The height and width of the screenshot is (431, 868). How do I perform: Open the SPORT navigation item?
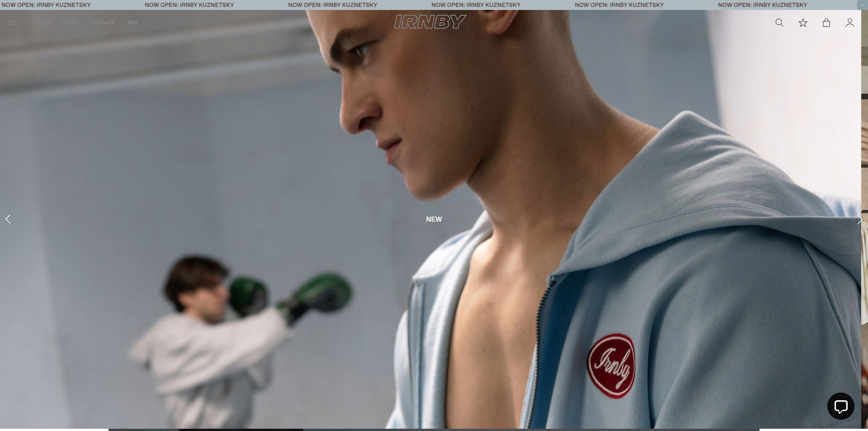[x=71, y=23]
